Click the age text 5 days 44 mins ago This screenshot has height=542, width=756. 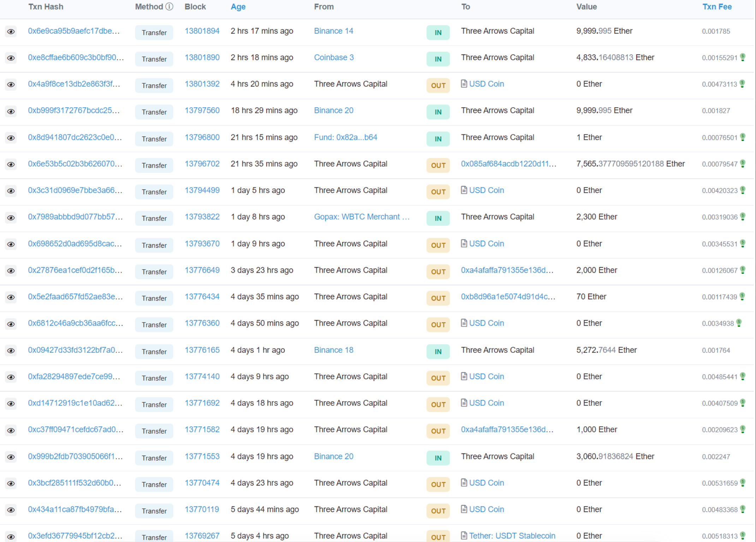pyautogui.click(x=264, y=510)
